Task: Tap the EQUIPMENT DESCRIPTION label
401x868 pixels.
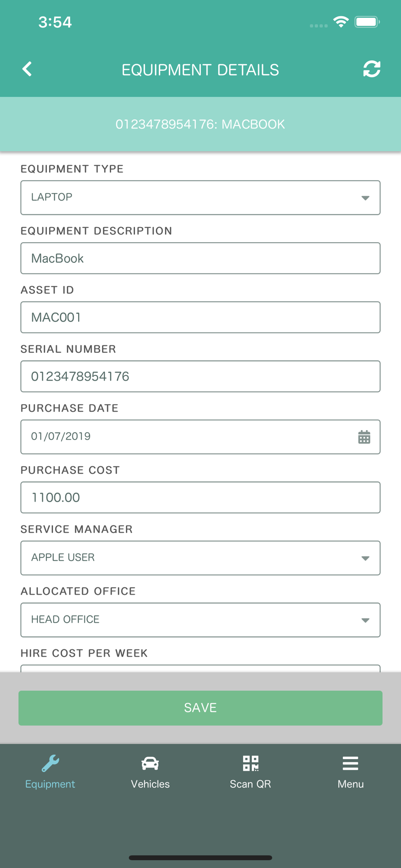Action: (96, 231)
